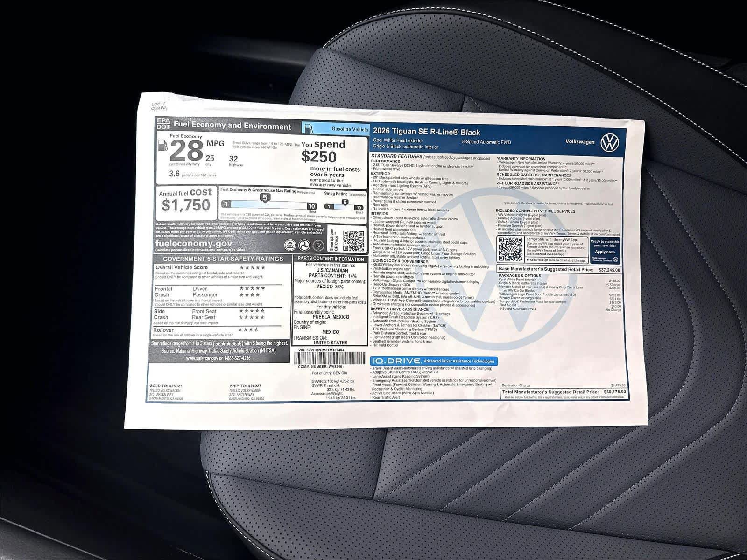Click the Opal White Pearl exterior header line
747x560 pixels.
(x=398, y=140)
